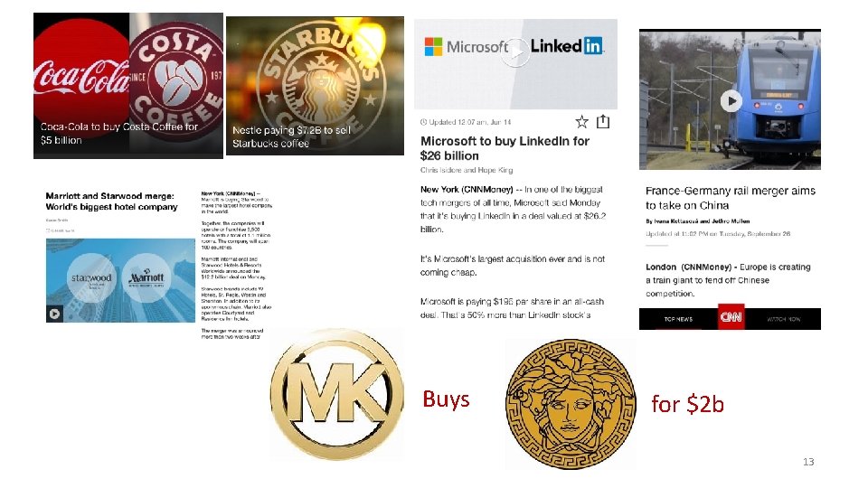Click the star bookmark icon
This screenshot has height=488, width=868.
581,122
